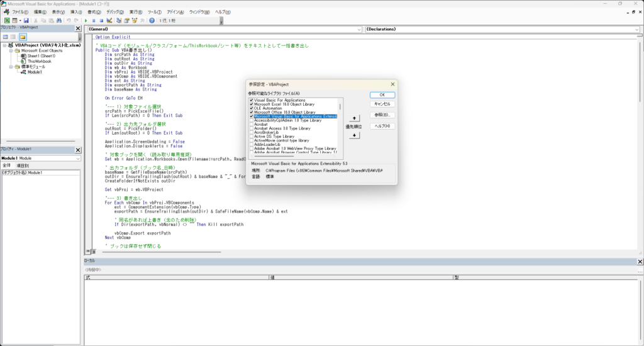Click the View Microsoft Excel toolbar icon
This screenshot has width=644, height=346.
[7, 20]
